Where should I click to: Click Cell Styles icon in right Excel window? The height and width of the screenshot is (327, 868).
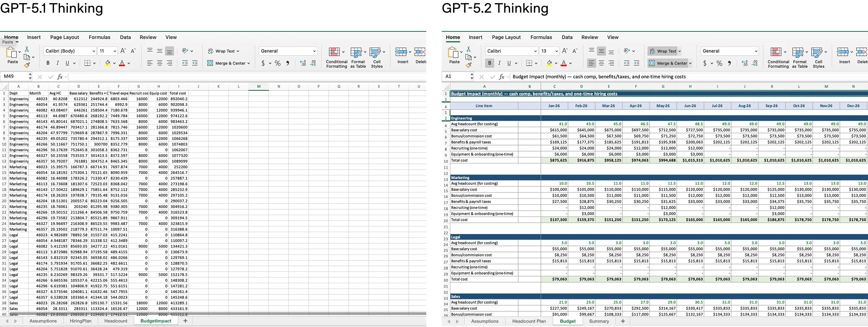[818, 58]
